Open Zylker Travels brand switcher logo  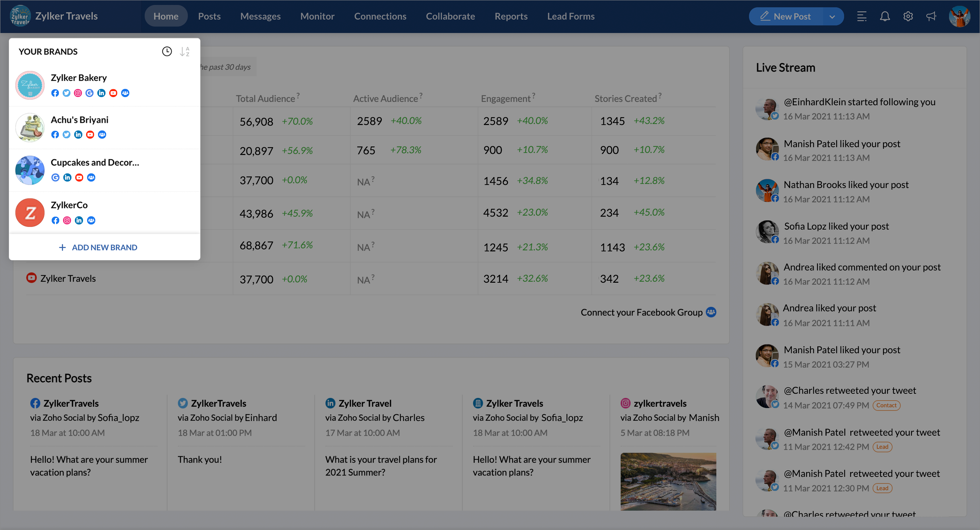click(x=20, y=16)
